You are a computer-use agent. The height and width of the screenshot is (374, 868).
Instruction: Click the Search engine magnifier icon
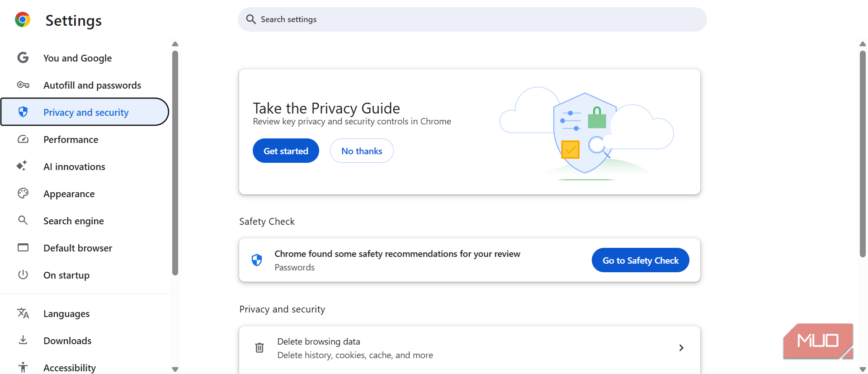pos(23,220)
